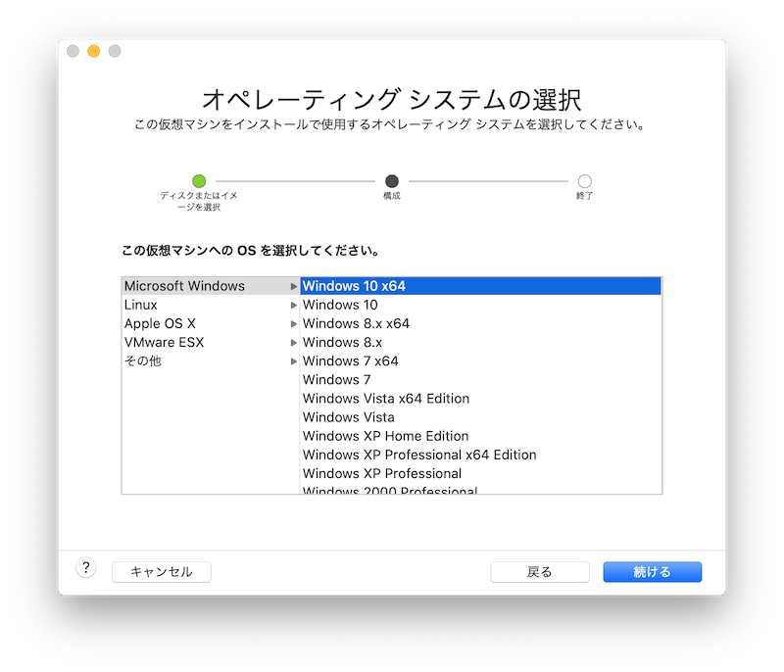Expand the Linux category arrow
This screenshot has height=672, width=784.
click(293, 305)
